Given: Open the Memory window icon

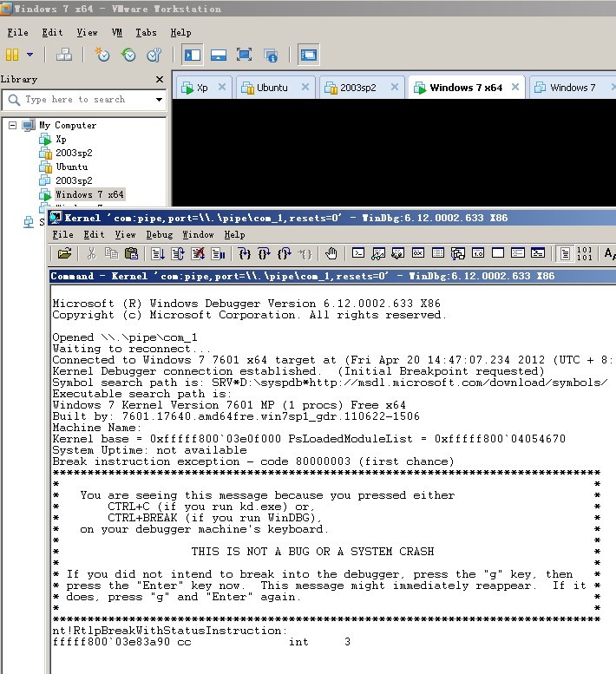Looking at the screenshot, I should (x=438, y=253).
